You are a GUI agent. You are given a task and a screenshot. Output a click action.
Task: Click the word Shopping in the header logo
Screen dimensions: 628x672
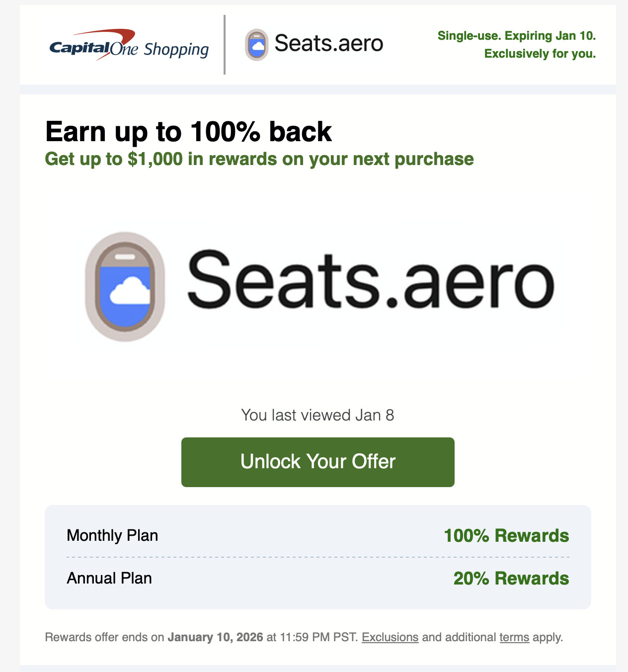(176, 50)
